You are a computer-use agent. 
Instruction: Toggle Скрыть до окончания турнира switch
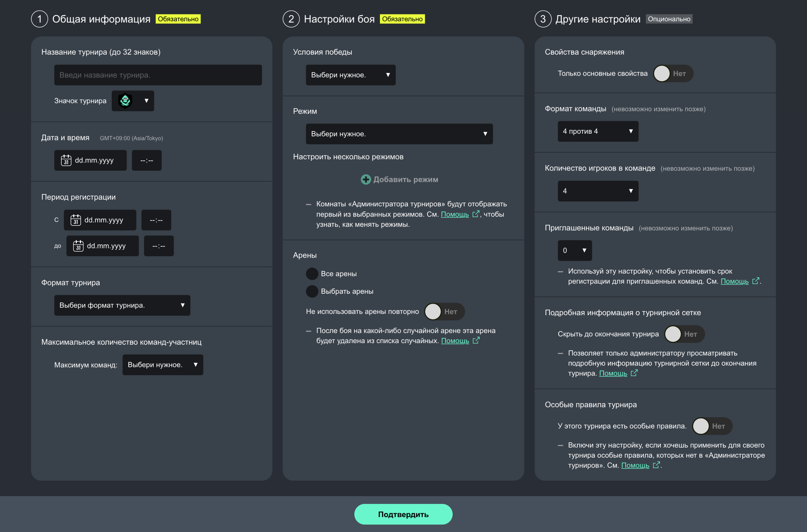(684, 334)
